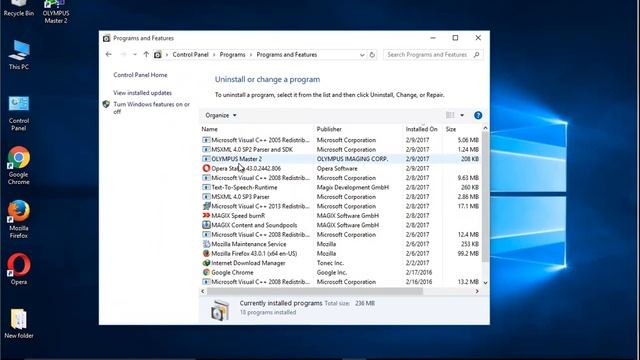Select Microsoft Visual C++ 2013 Redistributable row
The image size is (640, 360).
click(340, 206)
